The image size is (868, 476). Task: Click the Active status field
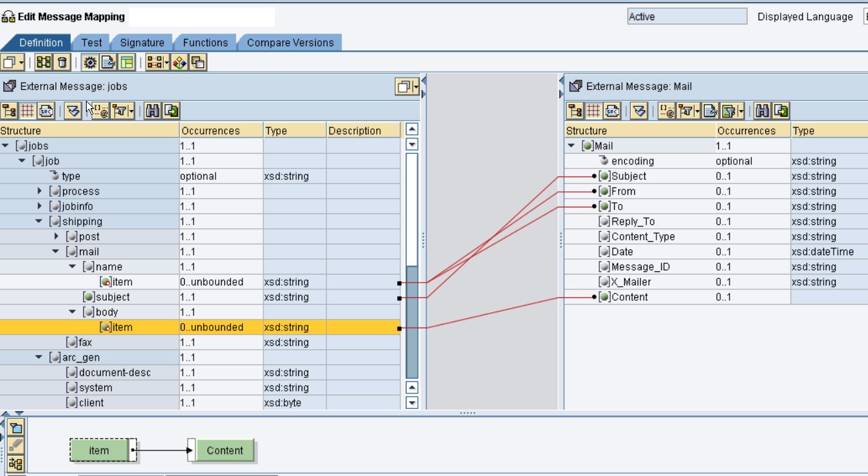click(687, 17)
